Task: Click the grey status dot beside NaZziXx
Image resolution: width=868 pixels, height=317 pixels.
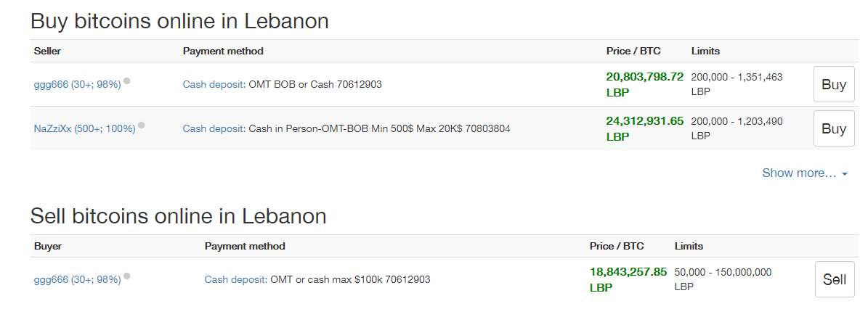Action: point(141,125)
